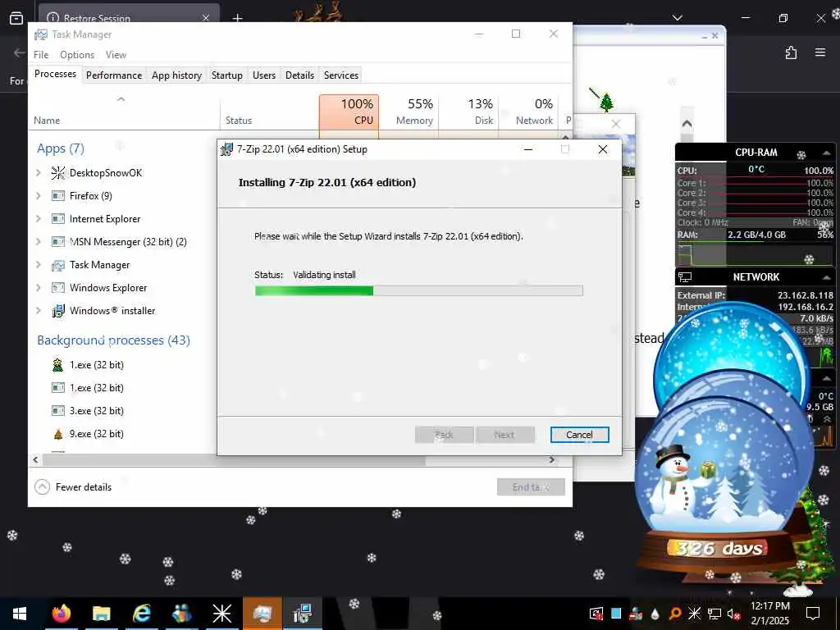Click the water drop tray icon

point(655,614)
